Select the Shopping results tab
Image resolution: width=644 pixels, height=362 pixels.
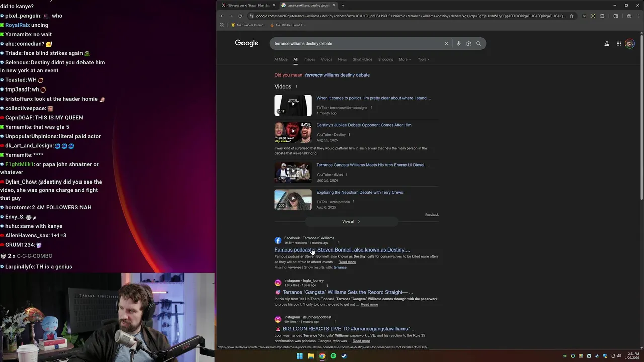385,59
